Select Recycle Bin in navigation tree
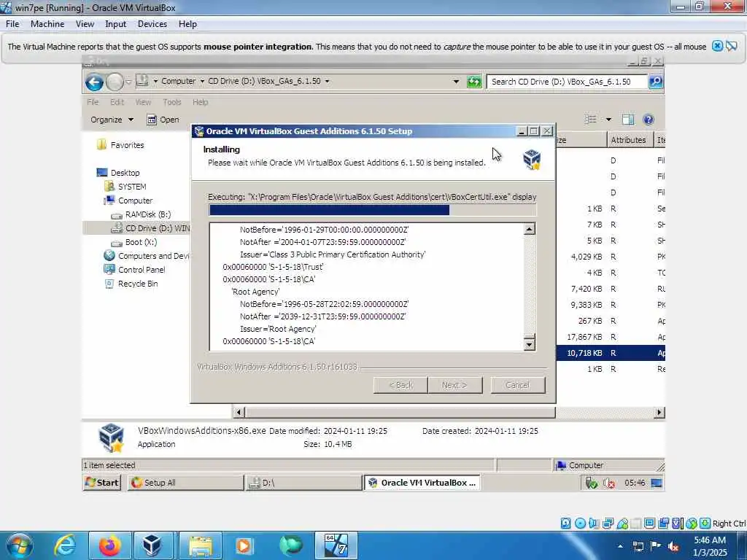The width and height of the screenshot is (747, 560). tap(138, 284)
